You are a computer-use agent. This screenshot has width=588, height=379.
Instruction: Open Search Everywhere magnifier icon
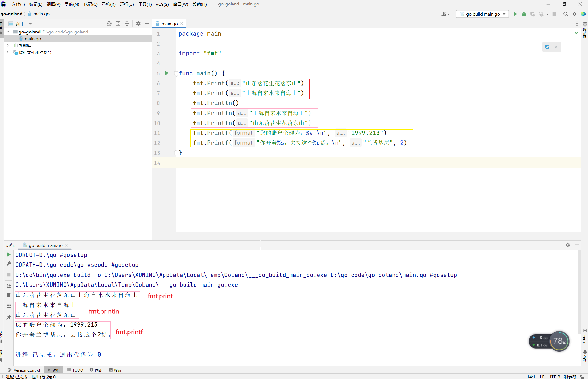(x=566, y=14)
